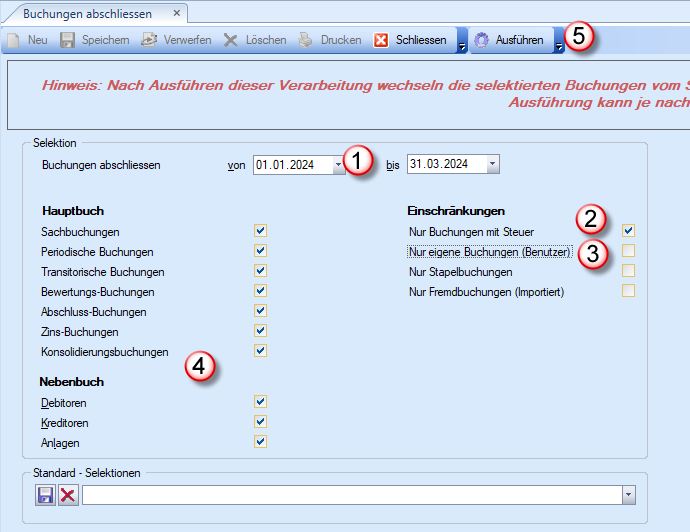Click into the 'bis' date field 31.03.2024
This screenshot has width=690, height=532.
pyautogui.click(x=445, y=164)
